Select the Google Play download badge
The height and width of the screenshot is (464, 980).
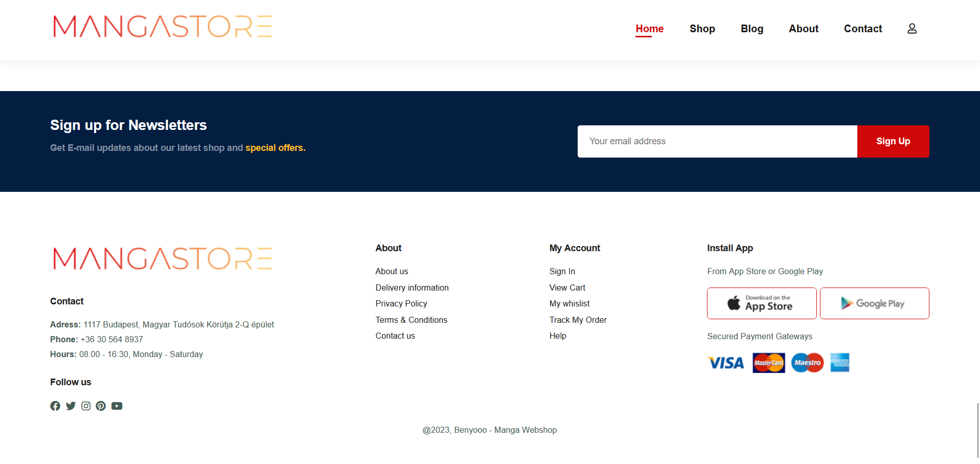pos(874,303)
